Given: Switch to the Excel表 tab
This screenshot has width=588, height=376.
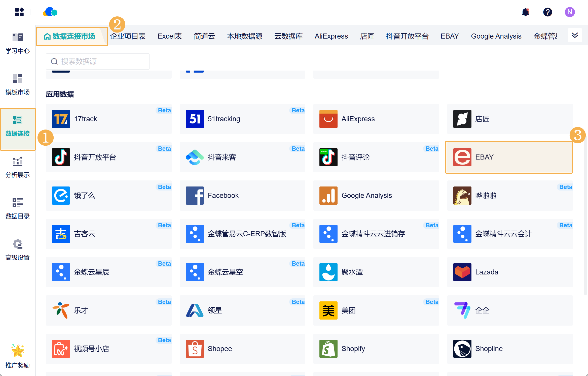Looking at the screenshot, I should pyautogui.click(x=169, y=36).
